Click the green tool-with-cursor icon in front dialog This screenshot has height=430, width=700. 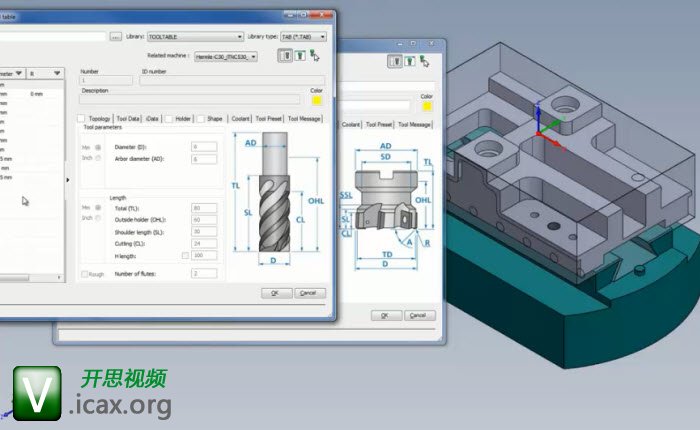pos(315,55)
